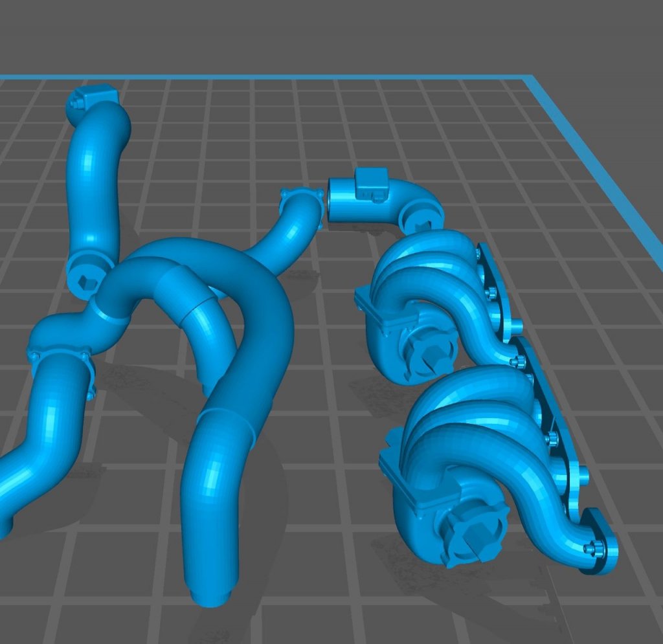This screenshot has height=644, width=663.
Task: Select the open inlet of the elbow pipe
Action: pyautogui.click(x=334, y=201)
